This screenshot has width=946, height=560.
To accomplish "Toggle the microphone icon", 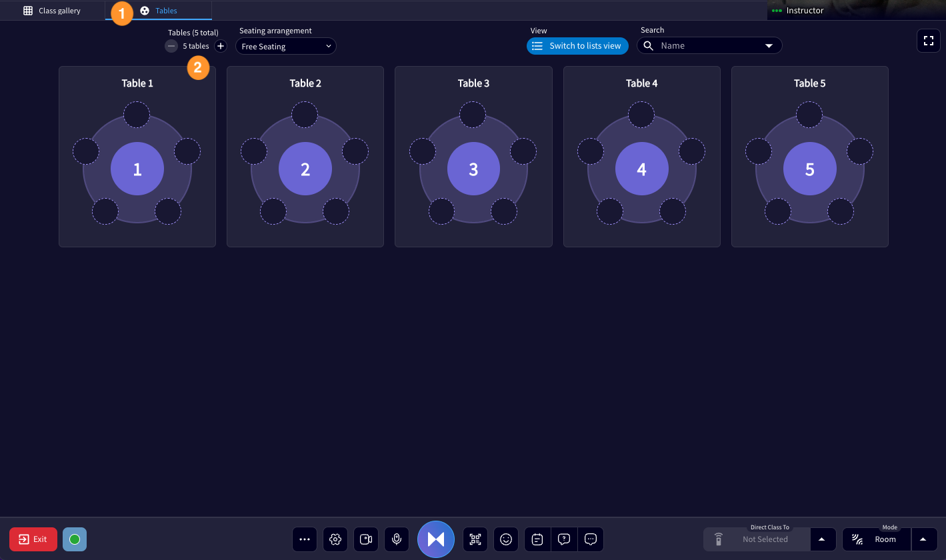I will 397,539.
